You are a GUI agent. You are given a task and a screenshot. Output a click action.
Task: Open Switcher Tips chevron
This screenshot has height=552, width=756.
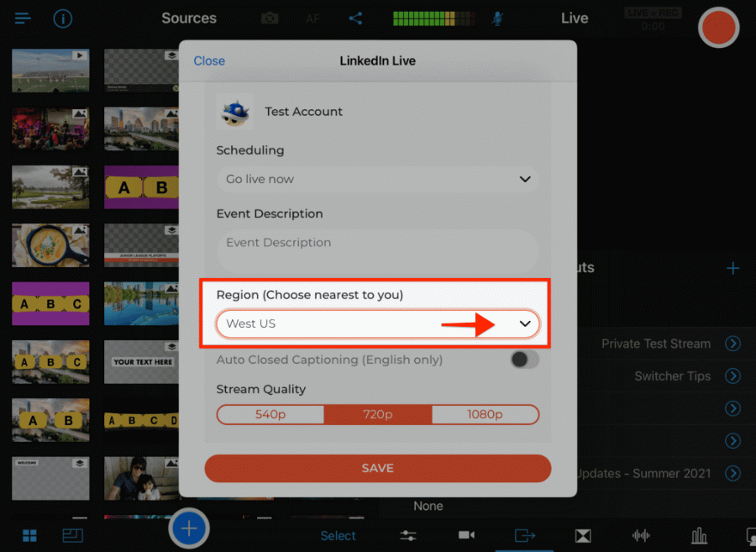[x=732, y=376]
